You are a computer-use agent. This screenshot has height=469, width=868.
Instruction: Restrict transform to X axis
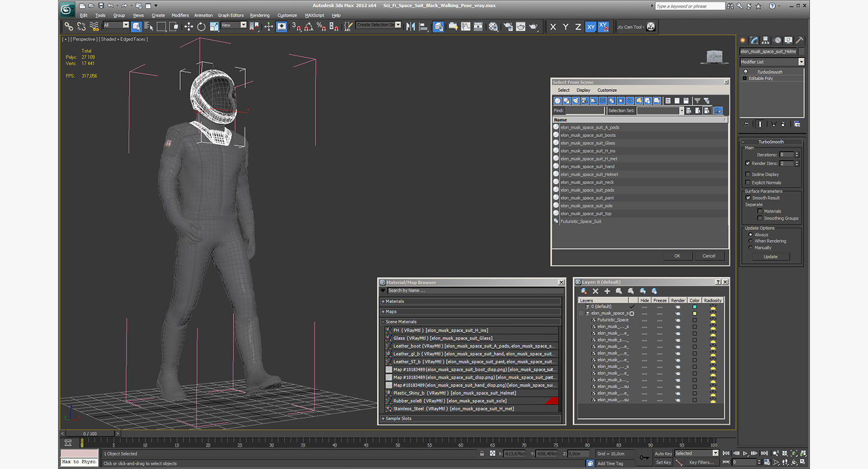point(553,27)
